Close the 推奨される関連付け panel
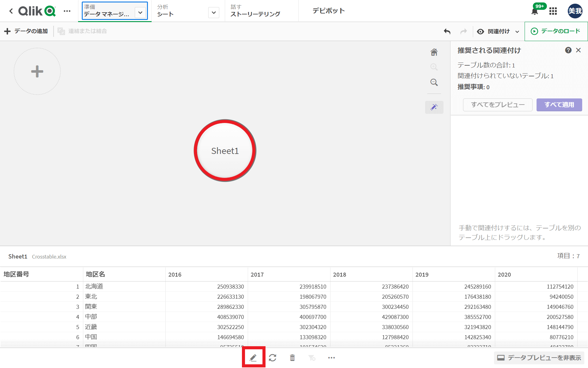Image resolution: width=588 pixels, height=368 pixels. [578, 50]
